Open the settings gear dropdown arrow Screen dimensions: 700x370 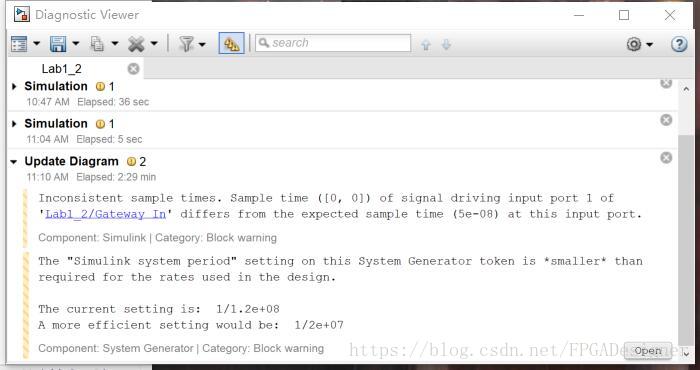(x=650, y=44)
